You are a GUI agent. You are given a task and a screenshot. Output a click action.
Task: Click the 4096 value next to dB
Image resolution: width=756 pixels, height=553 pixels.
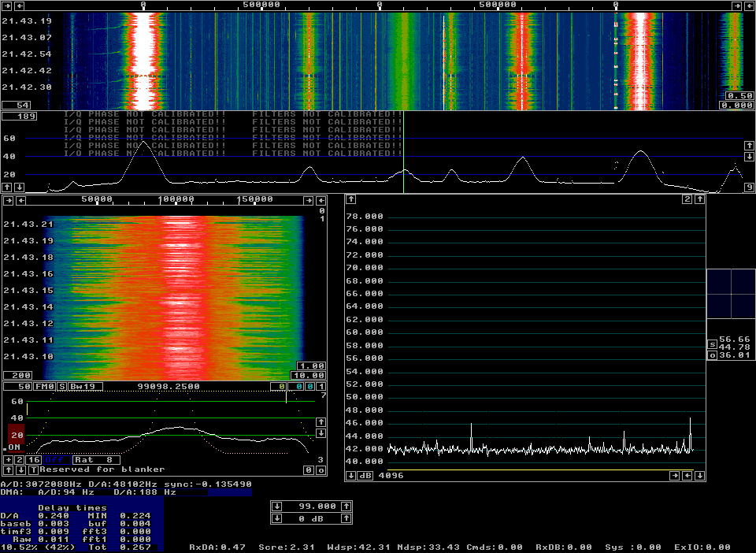[x=391, y=476]
